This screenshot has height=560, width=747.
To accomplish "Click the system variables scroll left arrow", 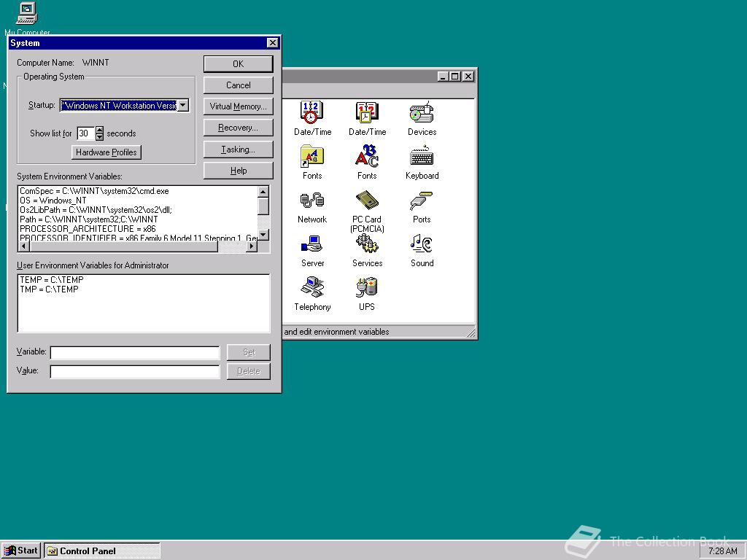I will [x=24, y=246].
